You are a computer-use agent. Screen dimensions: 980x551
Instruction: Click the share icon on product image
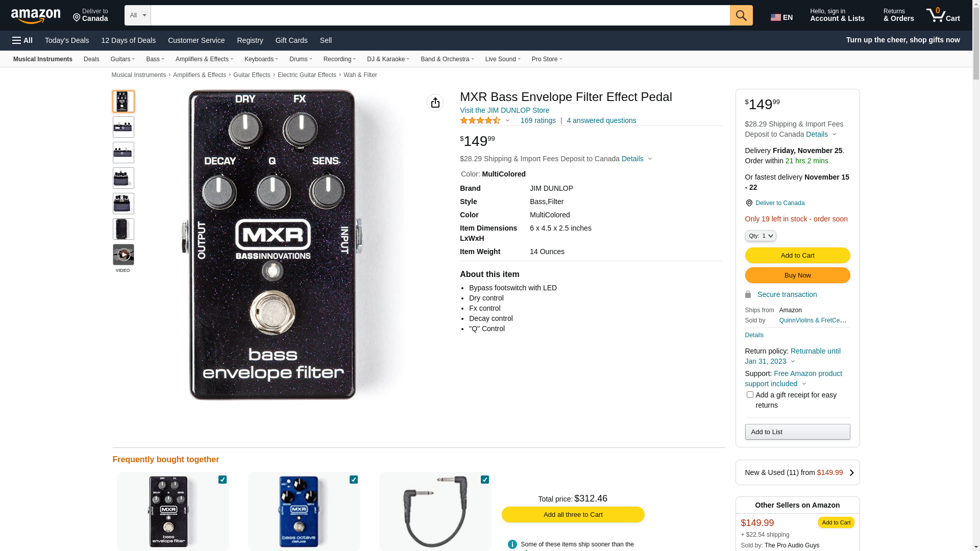tap(435, 103)
